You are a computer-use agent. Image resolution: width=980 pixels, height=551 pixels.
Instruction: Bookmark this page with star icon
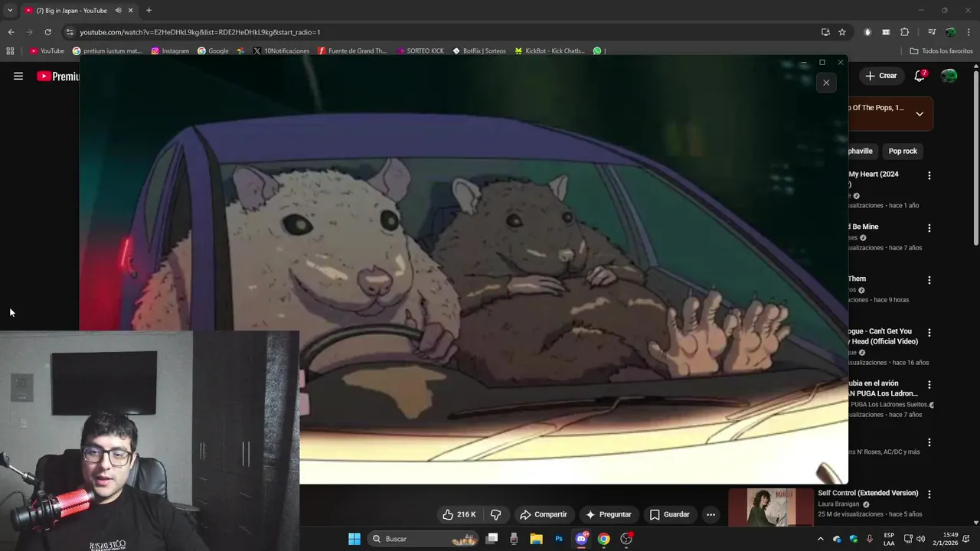(x=842, y=32)
